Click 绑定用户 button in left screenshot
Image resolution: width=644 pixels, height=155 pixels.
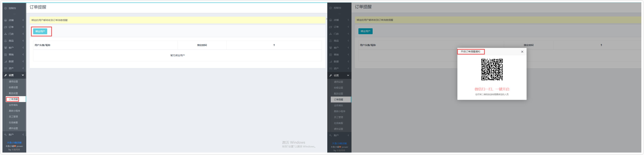point(40,32)
